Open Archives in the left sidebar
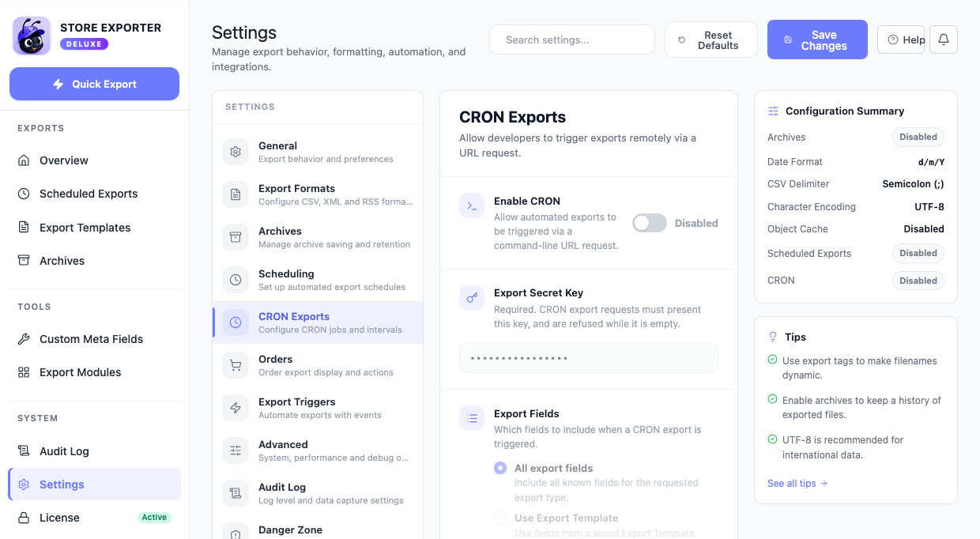980x539 pixels. [x=95, y=261]
